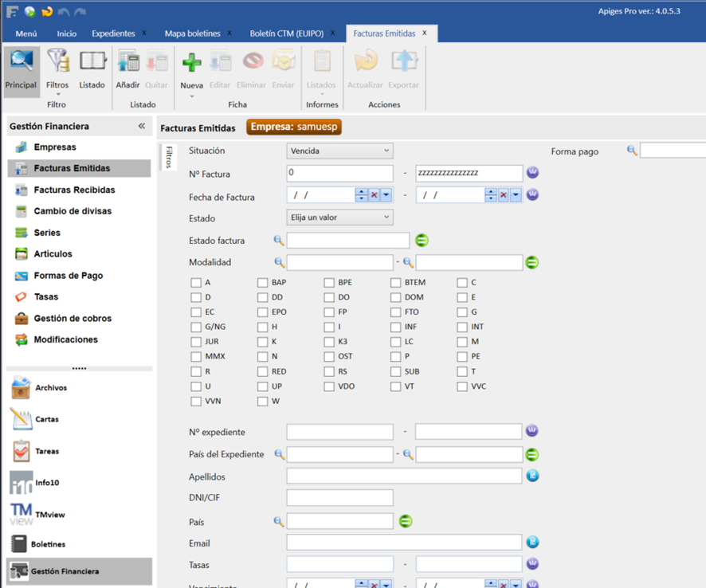The height and width of the screenshot is (588, 706).
Task: Click the Principal magnifier icon in ribbon
Action: [x=22, y=64]
